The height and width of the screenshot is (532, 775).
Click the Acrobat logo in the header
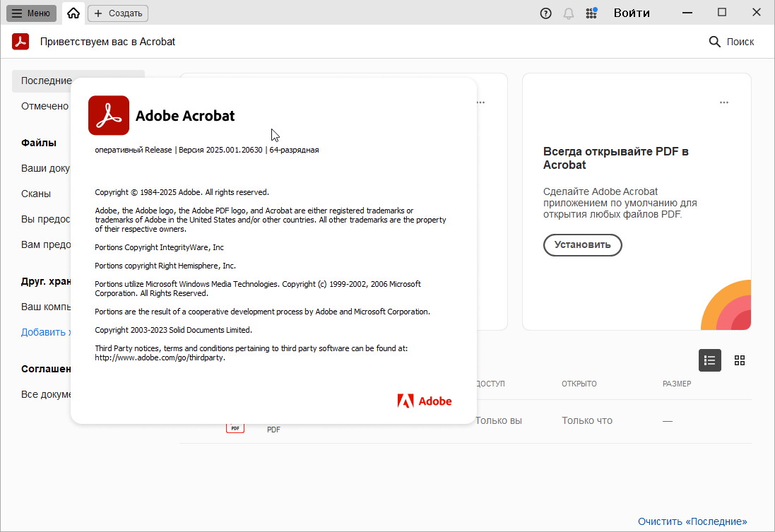tap(20, 42)
